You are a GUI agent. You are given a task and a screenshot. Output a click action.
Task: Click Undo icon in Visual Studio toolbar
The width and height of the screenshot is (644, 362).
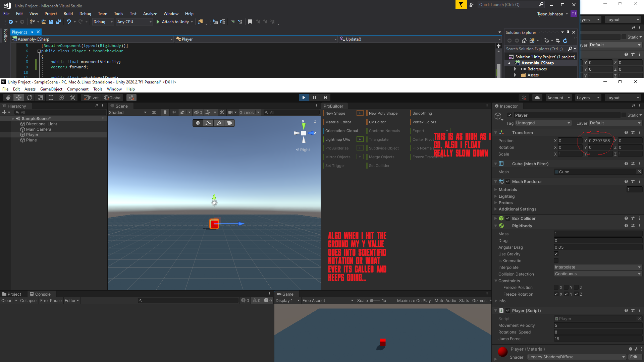[69, 22]
